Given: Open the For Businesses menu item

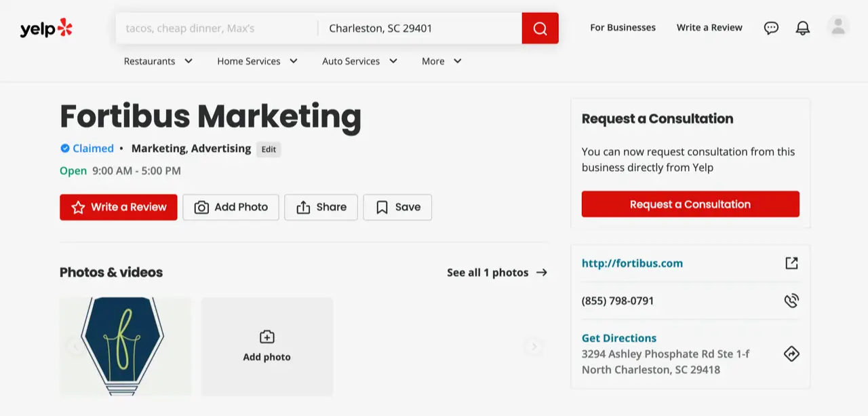Looking at the screenshot, I should click(x=622, y=27).
